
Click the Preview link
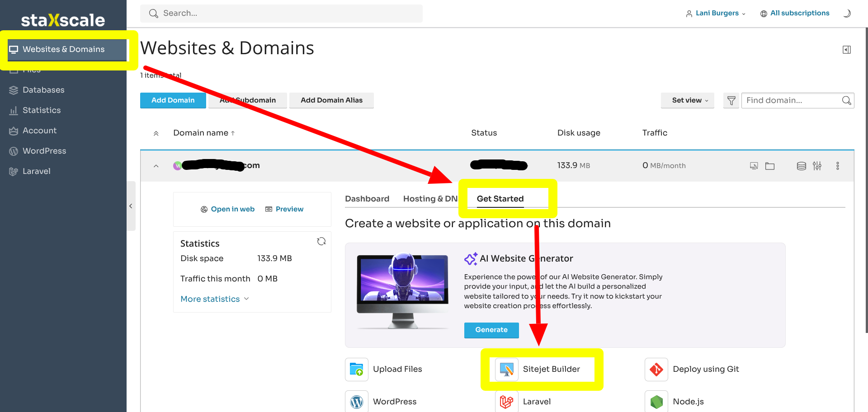(284, 209)
